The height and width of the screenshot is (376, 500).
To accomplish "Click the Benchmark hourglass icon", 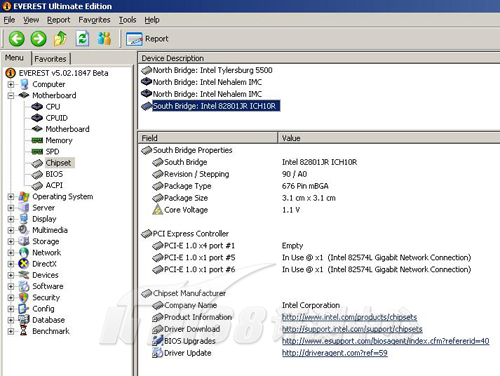I will coord(24,331).
